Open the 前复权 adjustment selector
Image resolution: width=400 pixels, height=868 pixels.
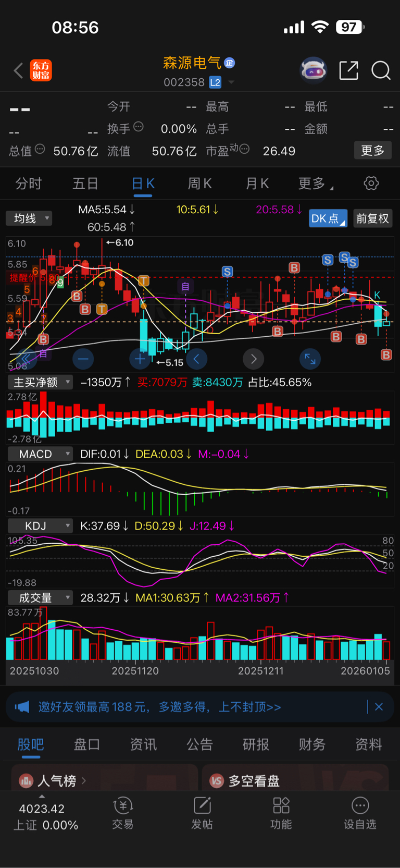point(372,218)
